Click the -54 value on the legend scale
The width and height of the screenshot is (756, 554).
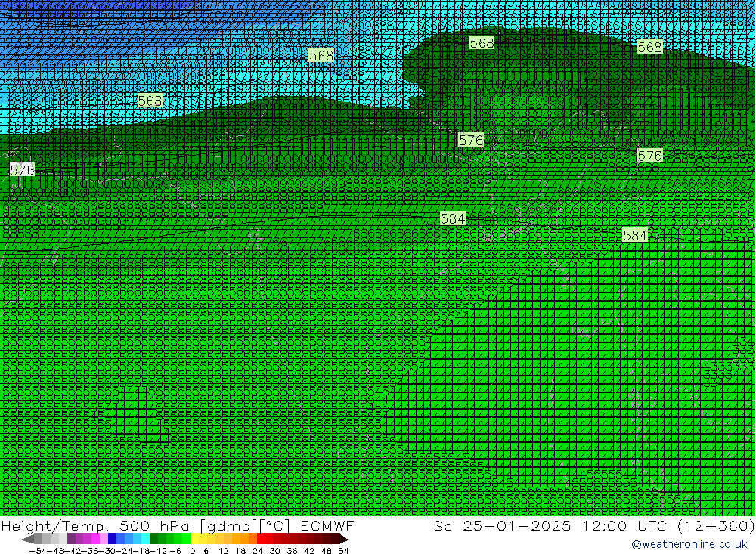[36, 551]
